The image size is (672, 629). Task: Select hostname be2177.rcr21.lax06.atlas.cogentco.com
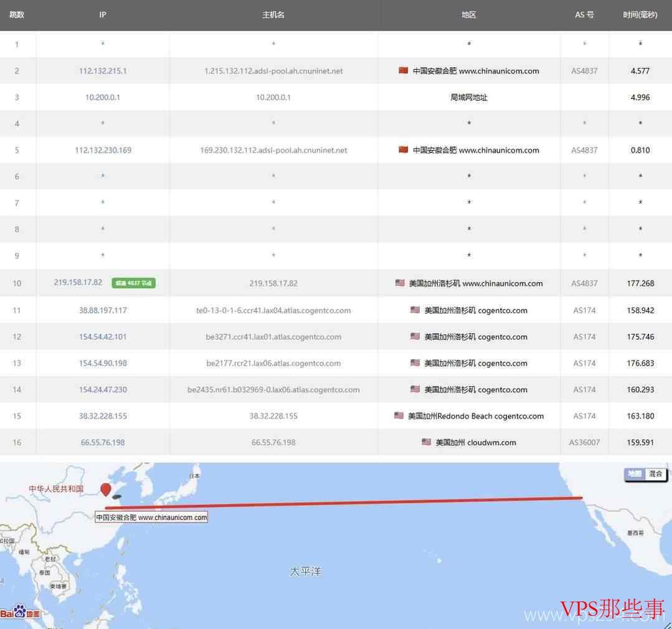(273, 363)
